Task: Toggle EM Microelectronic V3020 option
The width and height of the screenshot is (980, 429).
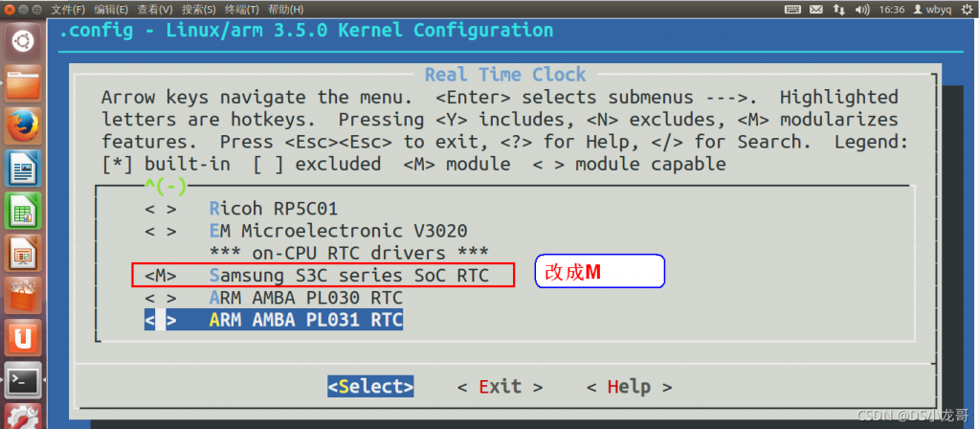Action: tap(306, 231)
